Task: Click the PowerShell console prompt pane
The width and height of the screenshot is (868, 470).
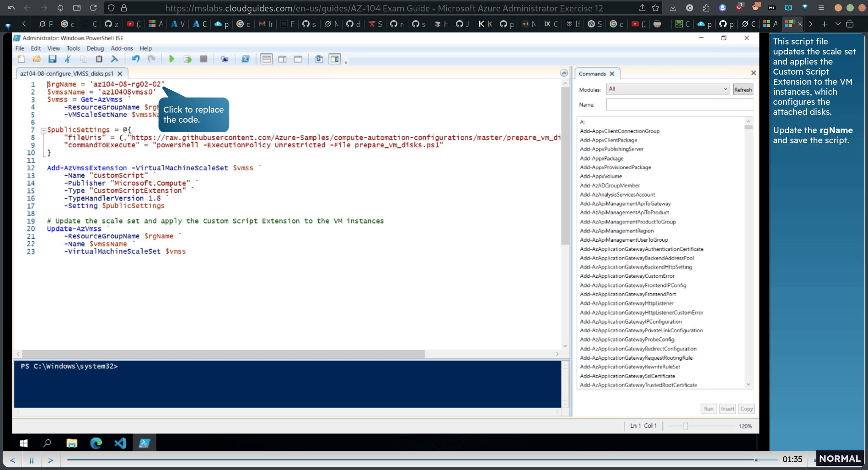Action: click(287, 384)
